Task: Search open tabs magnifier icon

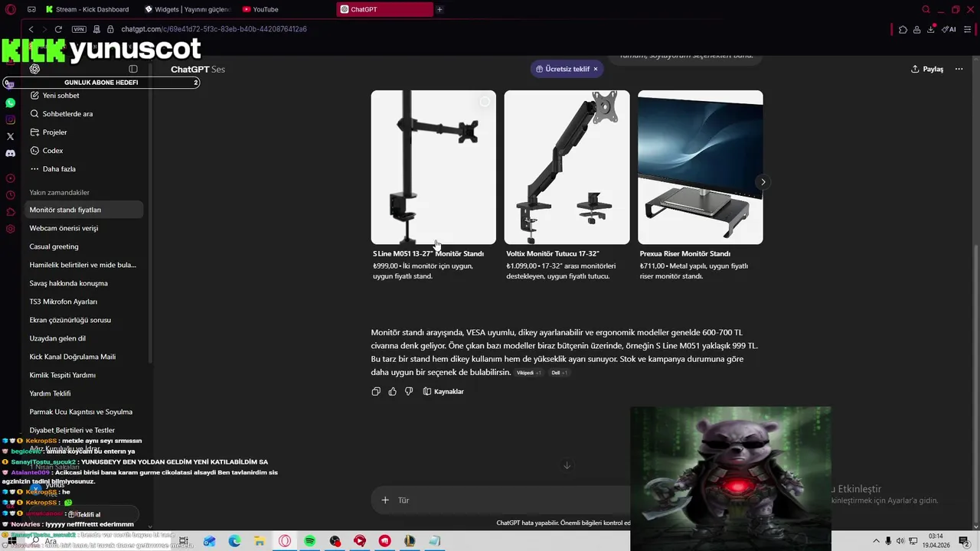Action: pos(926,9)
